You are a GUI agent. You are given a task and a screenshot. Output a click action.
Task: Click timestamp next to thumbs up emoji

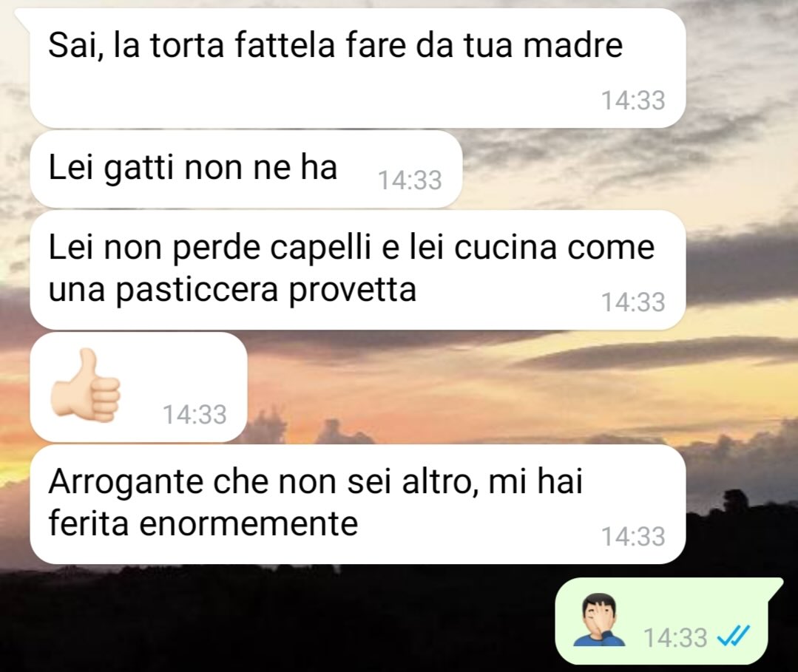pyautogui.click(x=195, y=414)
